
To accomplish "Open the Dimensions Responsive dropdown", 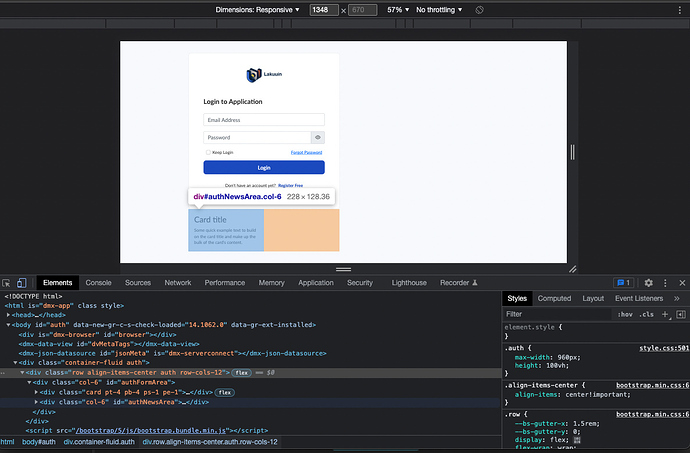I will pyautogui.click(x=257, y=10).
